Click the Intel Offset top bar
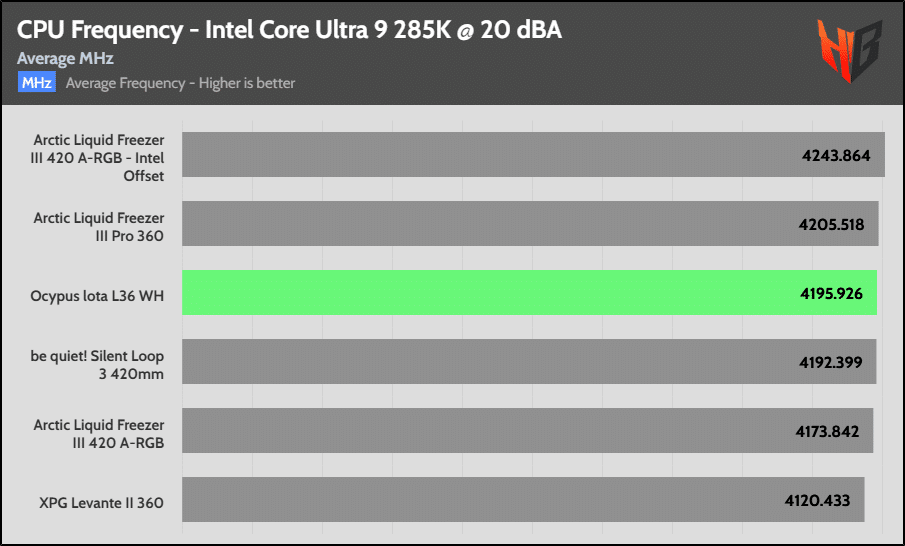This screenshot has width=905, height=546. pos(533,155)
